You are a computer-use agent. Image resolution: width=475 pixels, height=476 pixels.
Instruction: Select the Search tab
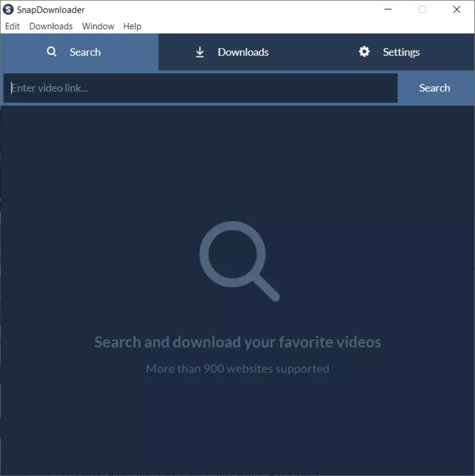79,52
